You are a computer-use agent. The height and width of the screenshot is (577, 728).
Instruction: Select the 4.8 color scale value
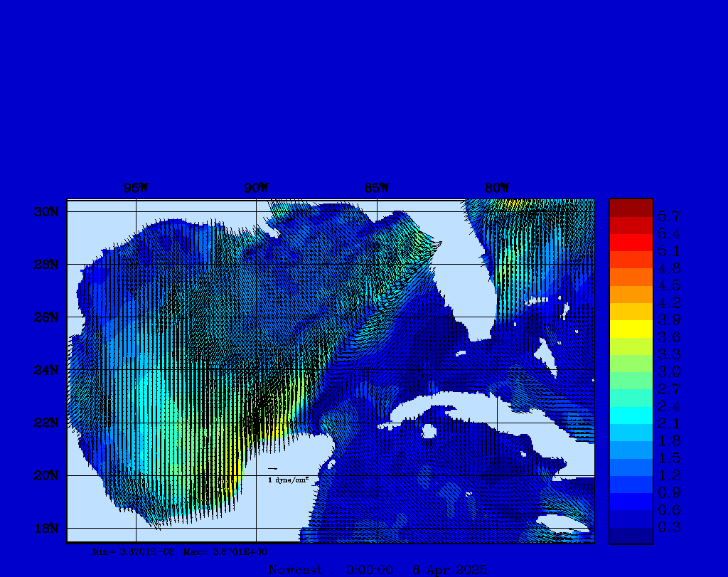click(669, 268)
